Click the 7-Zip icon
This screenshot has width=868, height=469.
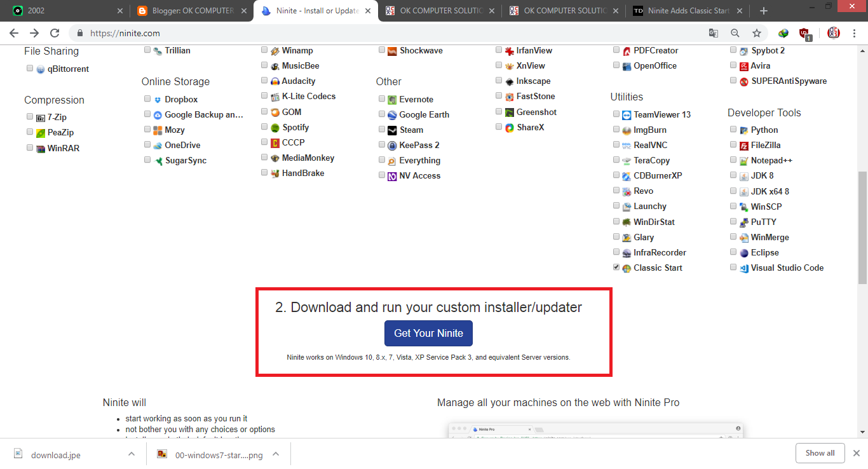pos(41,118)
